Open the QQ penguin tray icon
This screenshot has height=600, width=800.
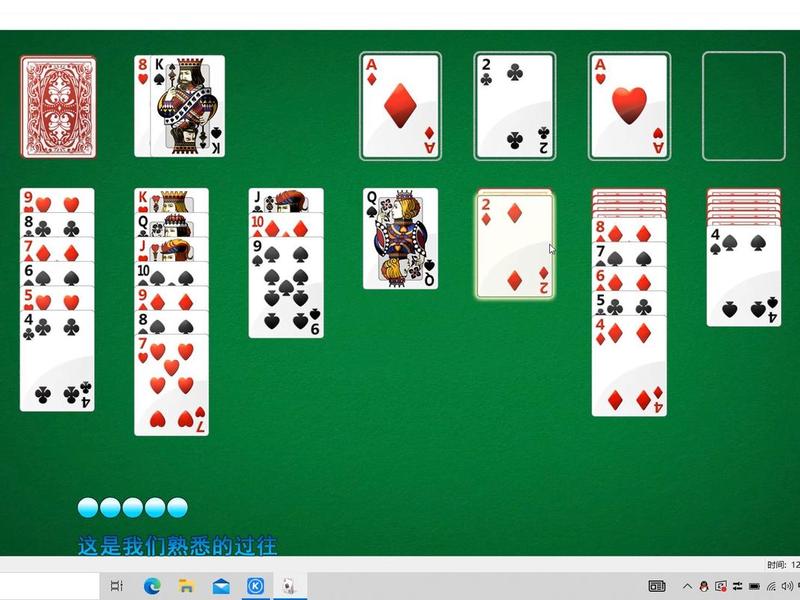pyautogui.click(x=704, y=586)
